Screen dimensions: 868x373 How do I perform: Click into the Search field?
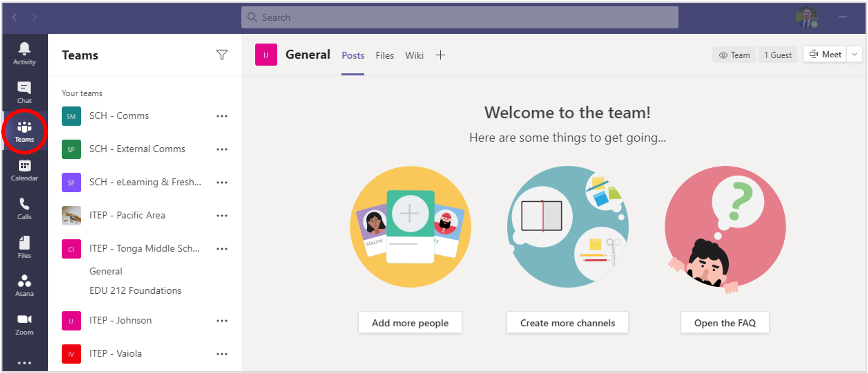point(459,17)
